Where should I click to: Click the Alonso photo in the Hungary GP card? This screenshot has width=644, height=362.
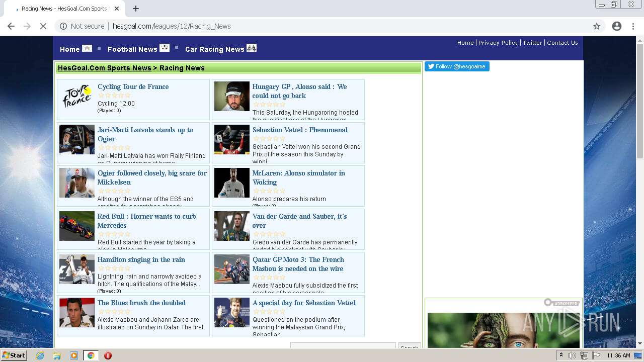click(x=232, y=97)
